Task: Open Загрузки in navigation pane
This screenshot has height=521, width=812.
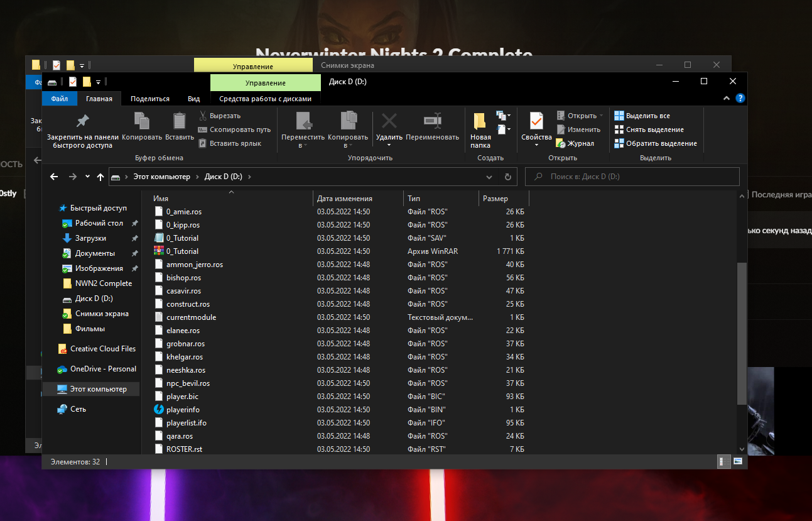Action: [x=90, y=238]
